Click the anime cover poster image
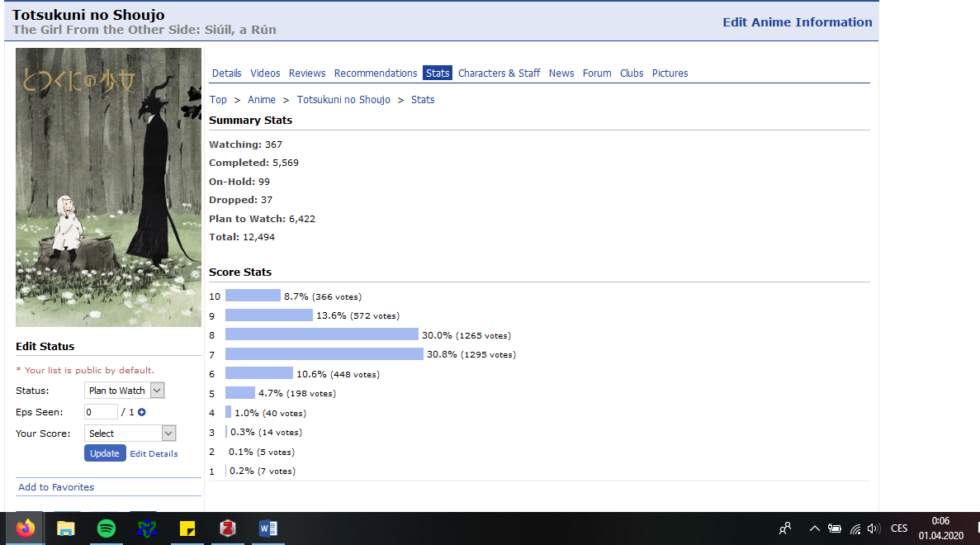 click(x=109, y=187)
